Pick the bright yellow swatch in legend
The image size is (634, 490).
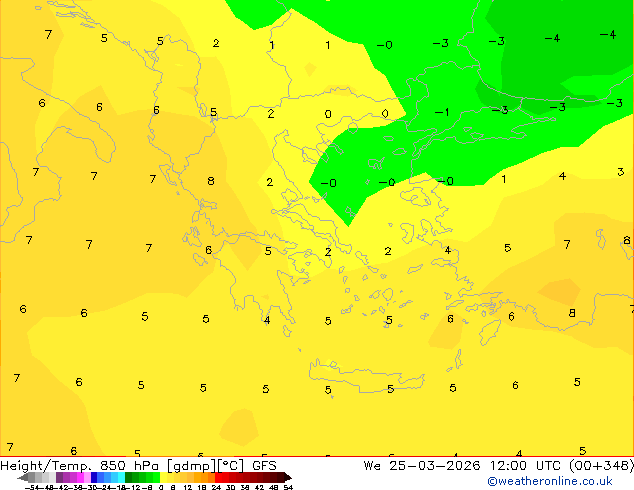click(163, 477)
